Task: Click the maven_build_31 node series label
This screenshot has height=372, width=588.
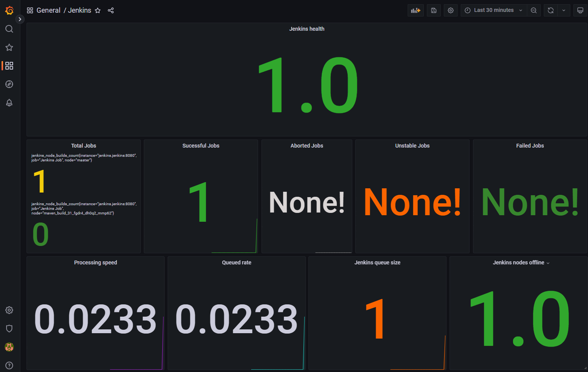Action: pyautogui.click(x=84, y=208)
